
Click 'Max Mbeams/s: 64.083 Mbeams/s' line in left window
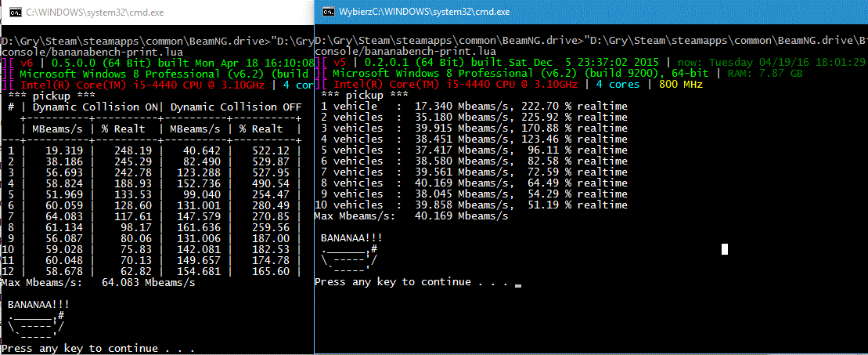click(x=99, y=282)
